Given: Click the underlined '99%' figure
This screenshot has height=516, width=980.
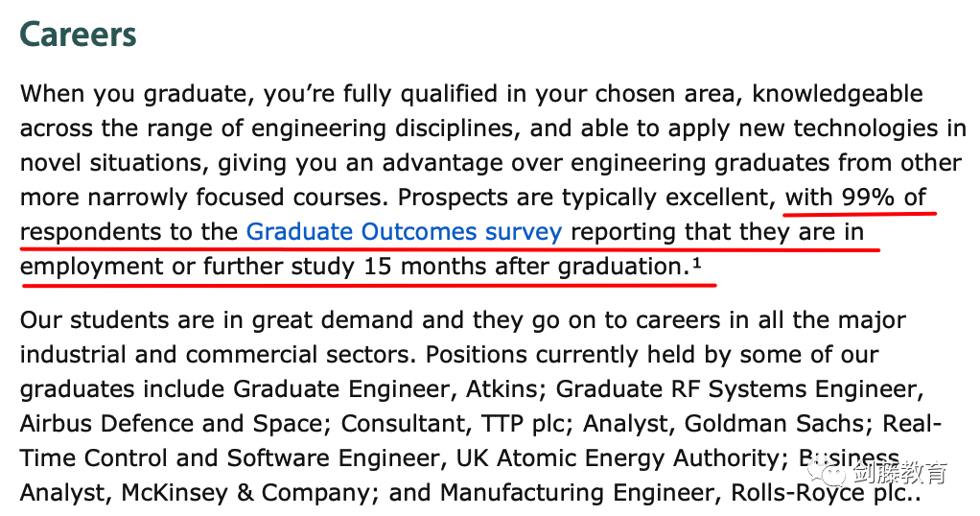Looking at the screenshot, I should point(868,197).
